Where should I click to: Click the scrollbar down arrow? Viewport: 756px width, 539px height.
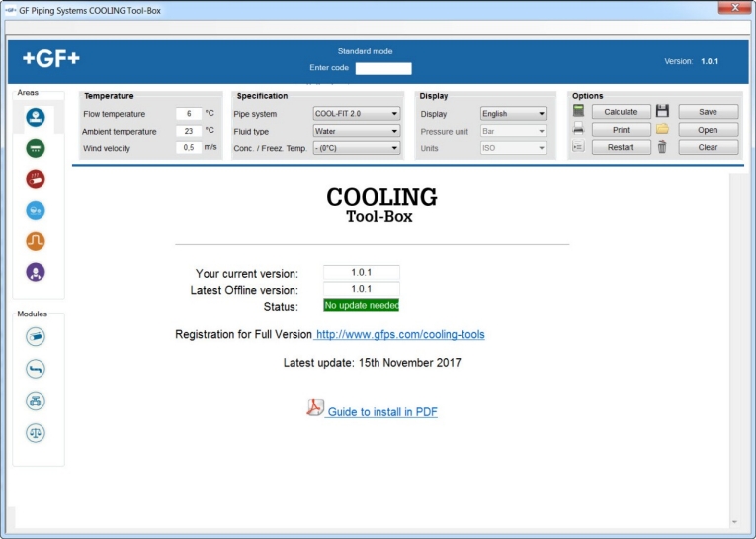(735, 522)
